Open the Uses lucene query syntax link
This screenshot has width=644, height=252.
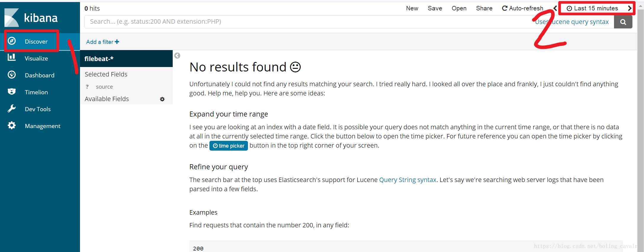572,22
